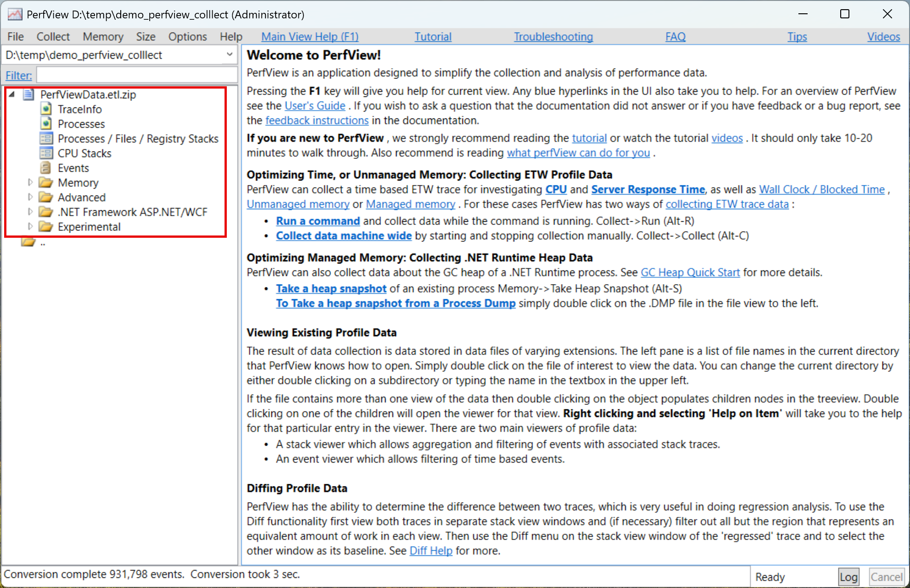Screen dimensions: 910x588
Task: Click the Ready status indicator
Action: click(x=770, y=577)
